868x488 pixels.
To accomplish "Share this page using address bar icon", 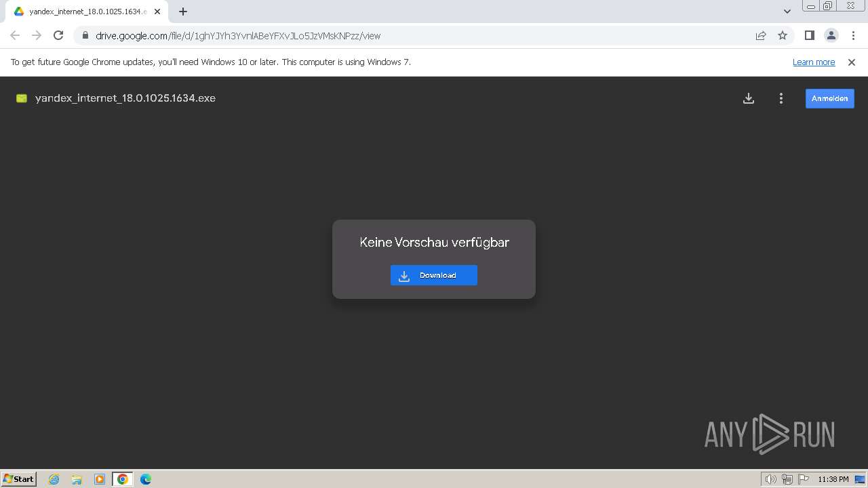I will coord(761,36).
